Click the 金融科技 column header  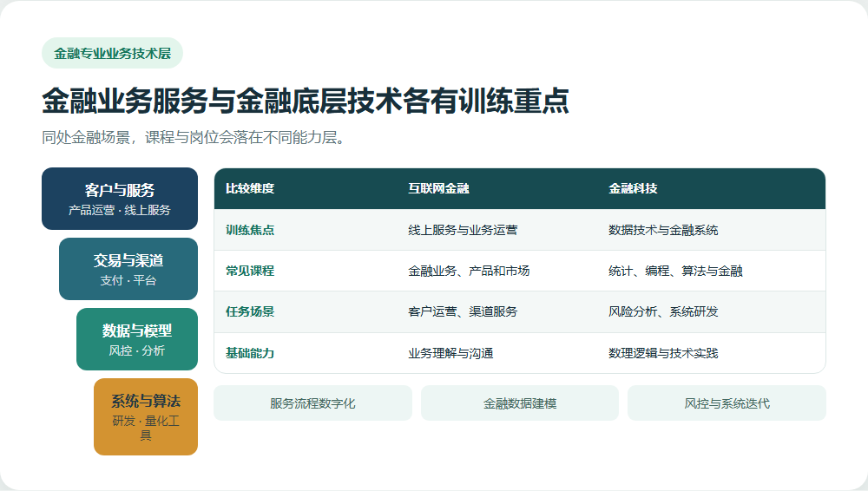click(x=634, y=189)
